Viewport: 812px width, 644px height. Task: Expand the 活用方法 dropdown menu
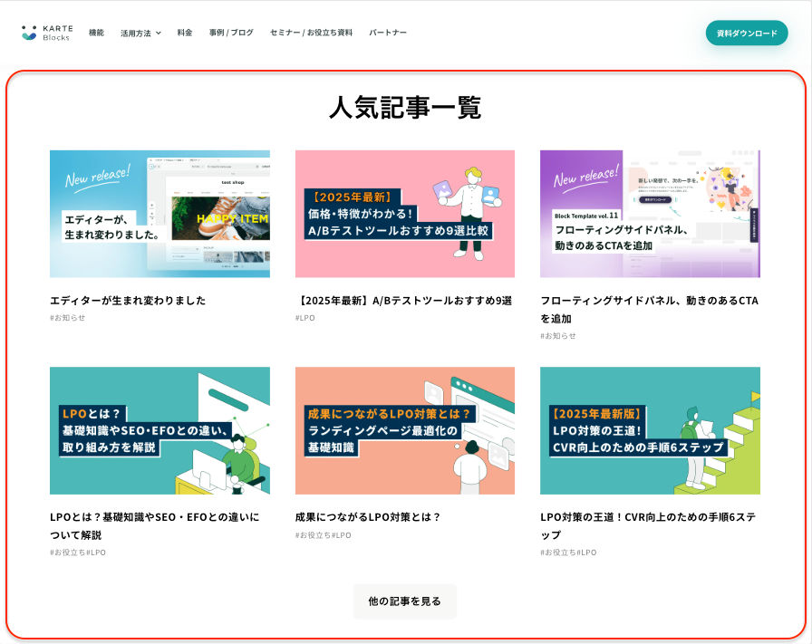point(140,34)
